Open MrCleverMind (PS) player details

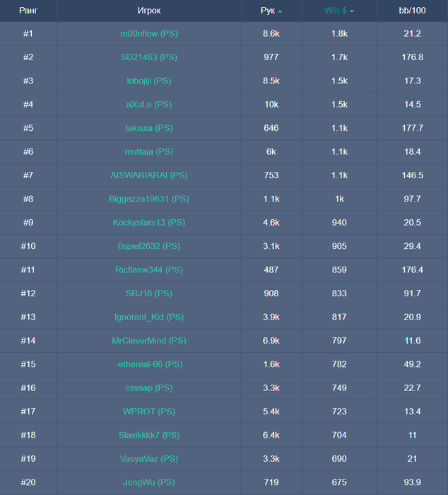pos(149,341)
